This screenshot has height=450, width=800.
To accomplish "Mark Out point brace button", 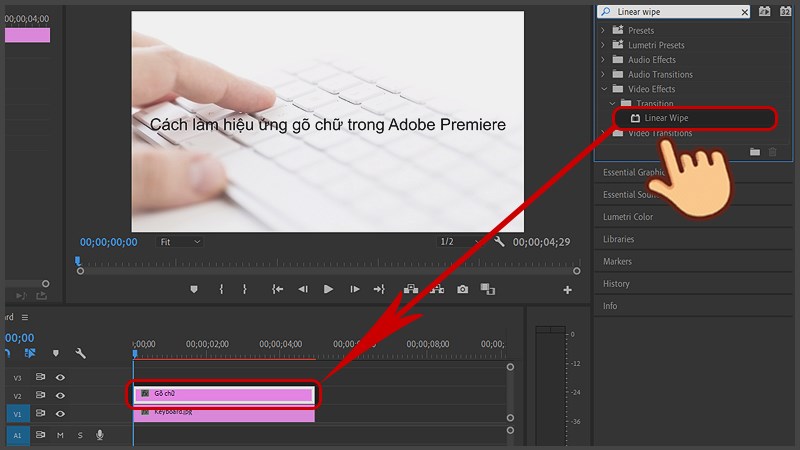I will point(245,289).
